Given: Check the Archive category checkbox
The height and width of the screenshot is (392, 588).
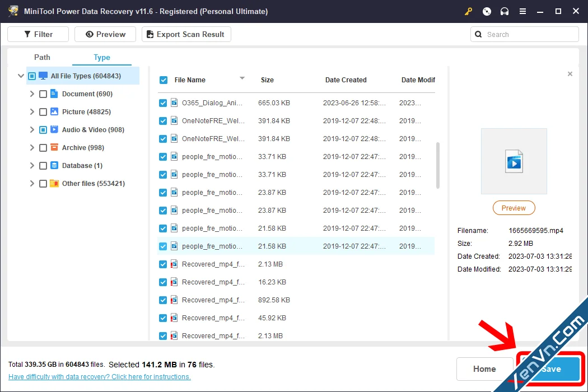Looking at the screenshot, I should [x=43, y=148].
